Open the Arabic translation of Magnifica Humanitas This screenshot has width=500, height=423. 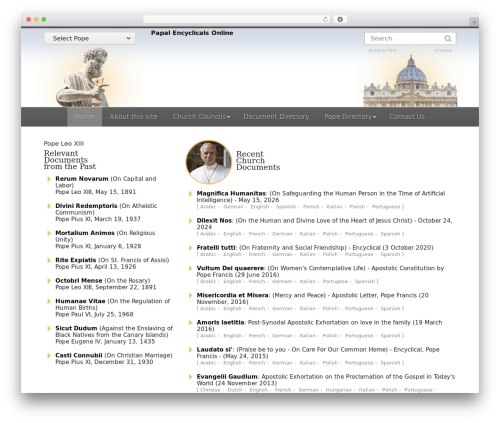click(x=208, y=207)
